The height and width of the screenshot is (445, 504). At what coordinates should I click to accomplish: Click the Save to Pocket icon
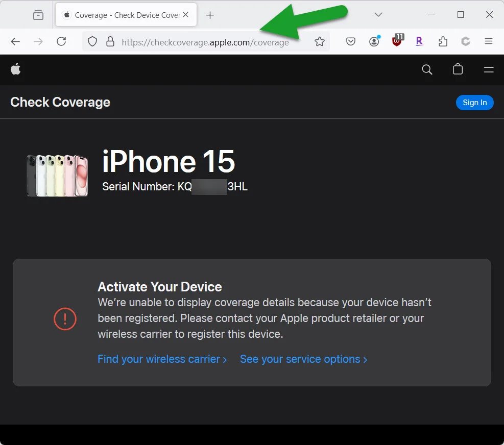click(x=351, y=42)
